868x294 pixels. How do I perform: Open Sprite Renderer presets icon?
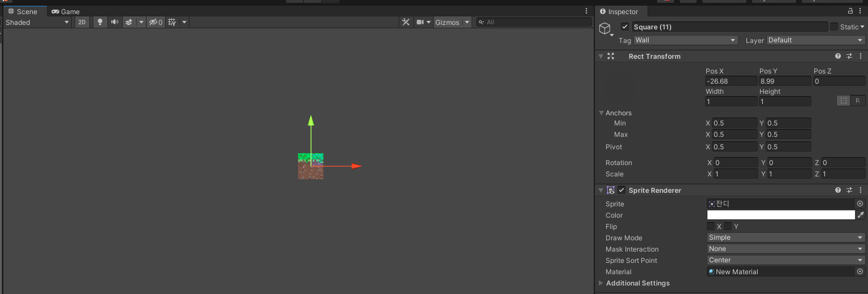coord(849,191)
